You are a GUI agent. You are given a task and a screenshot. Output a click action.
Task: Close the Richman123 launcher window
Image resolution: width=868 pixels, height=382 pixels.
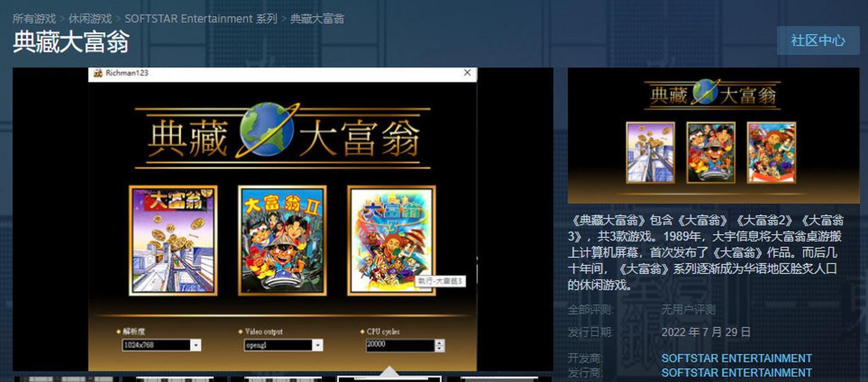coord(467,73)
